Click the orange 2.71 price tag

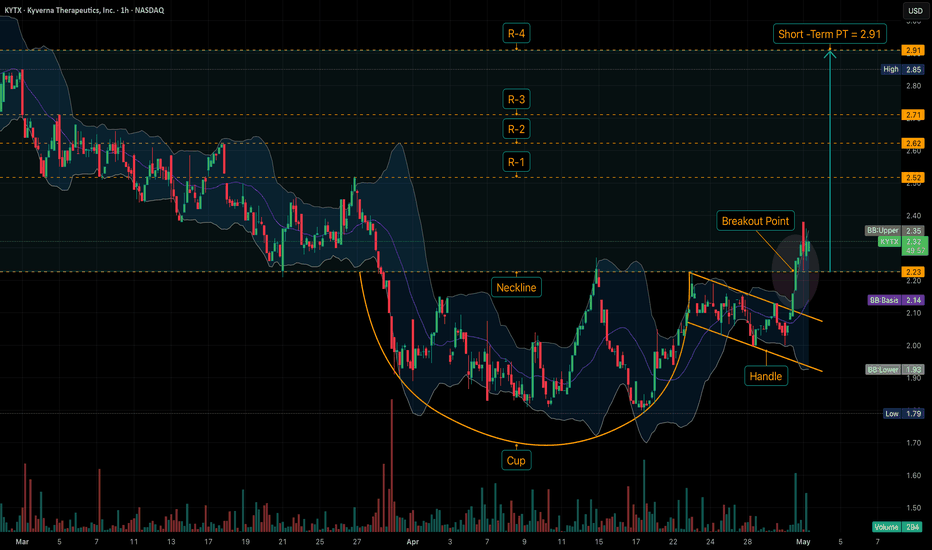pyautogui.click(x=913, y=115)
